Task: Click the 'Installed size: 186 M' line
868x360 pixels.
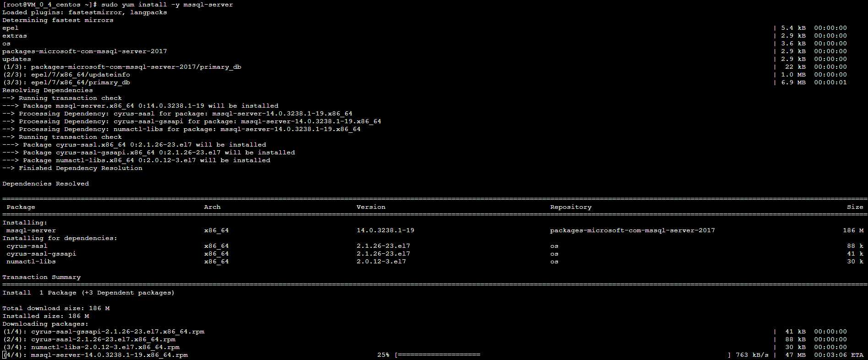Action: 45,316
